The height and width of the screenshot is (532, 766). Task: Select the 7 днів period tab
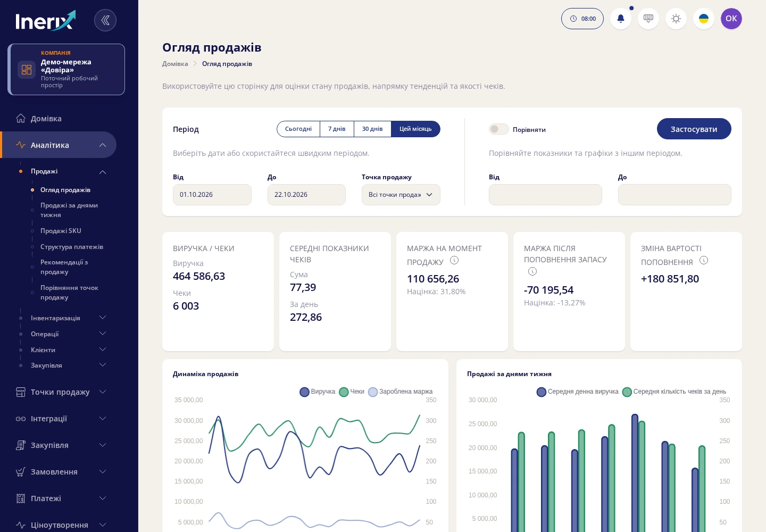point(337,129)
